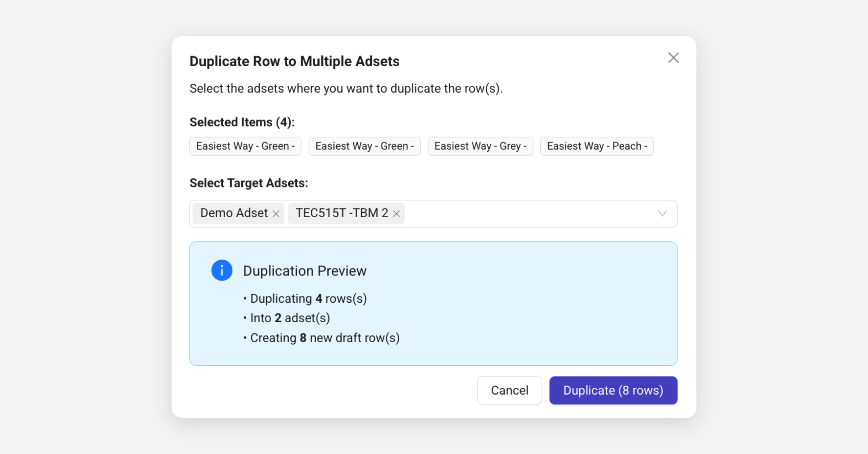
Task: Click the Green tag beside the Grey tag
Action: pos(364,146)
